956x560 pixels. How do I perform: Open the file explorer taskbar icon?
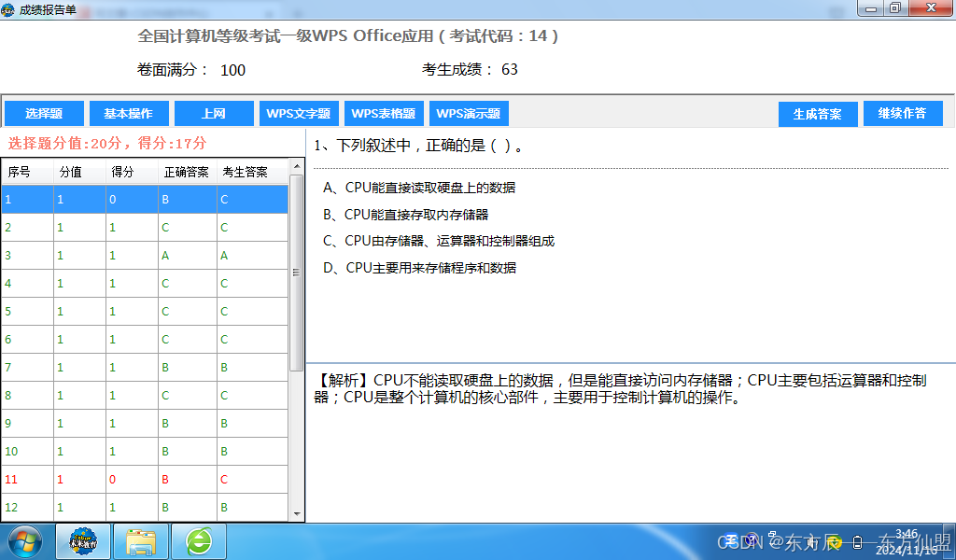click(x=141, y=541)
